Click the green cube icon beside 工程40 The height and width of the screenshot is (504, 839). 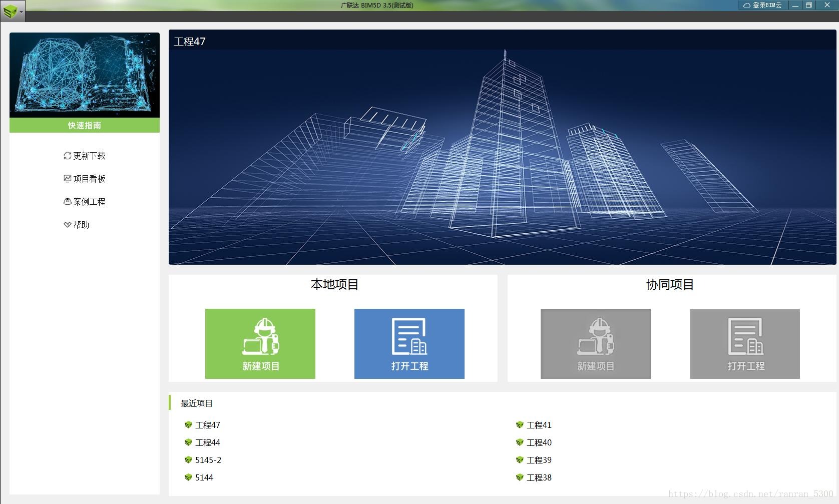click(x=520, y=442)
